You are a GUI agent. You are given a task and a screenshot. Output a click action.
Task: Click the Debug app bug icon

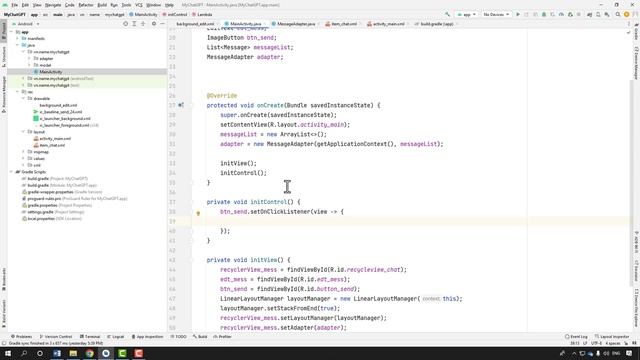544,15
